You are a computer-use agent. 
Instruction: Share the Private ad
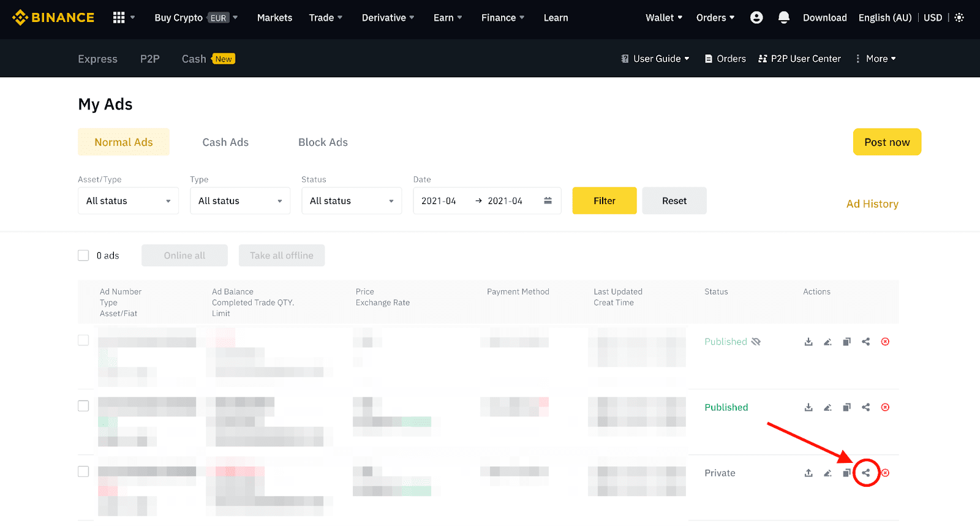865,473
